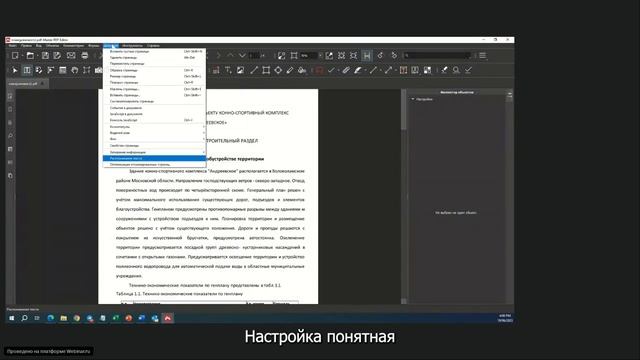Create a new document with the toolbar icon

tap(15, 56)
